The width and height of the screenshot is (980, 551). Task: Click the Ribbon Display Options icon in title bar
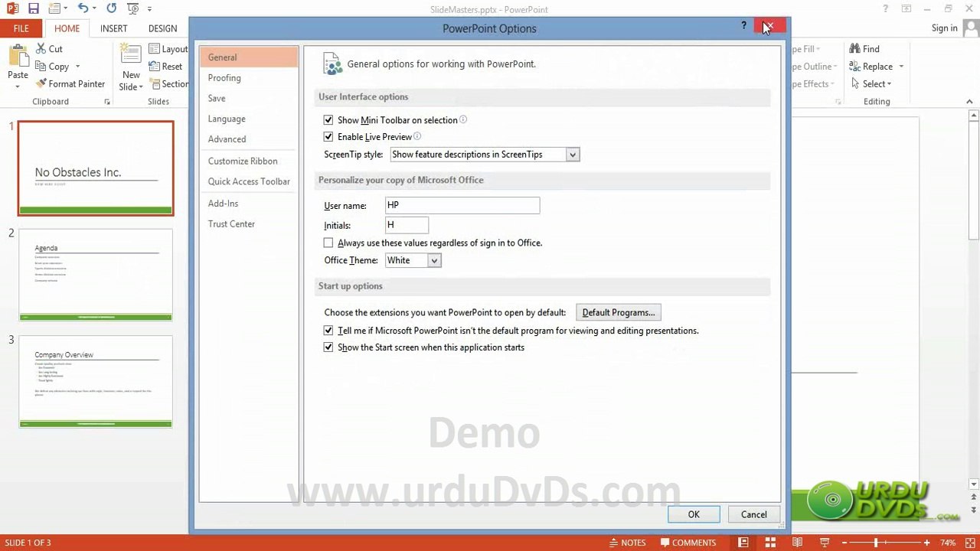(x=906, y=8)
